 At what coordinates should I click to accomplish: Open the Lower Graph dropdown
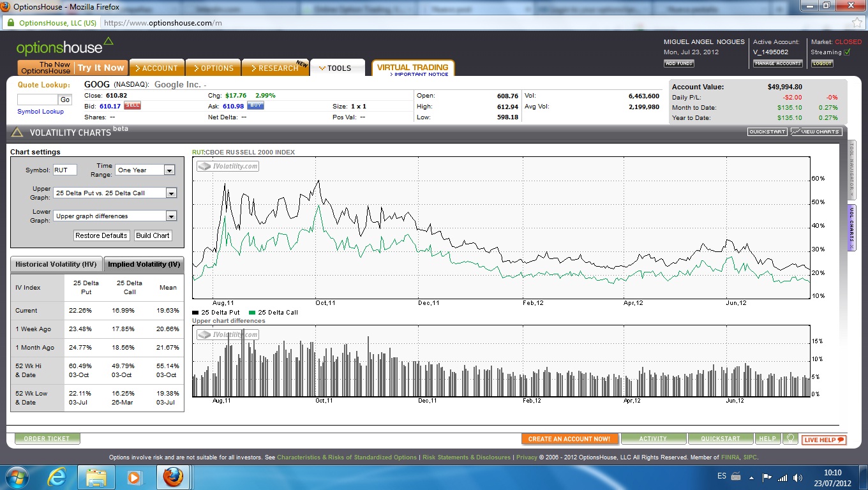(170, 216)
